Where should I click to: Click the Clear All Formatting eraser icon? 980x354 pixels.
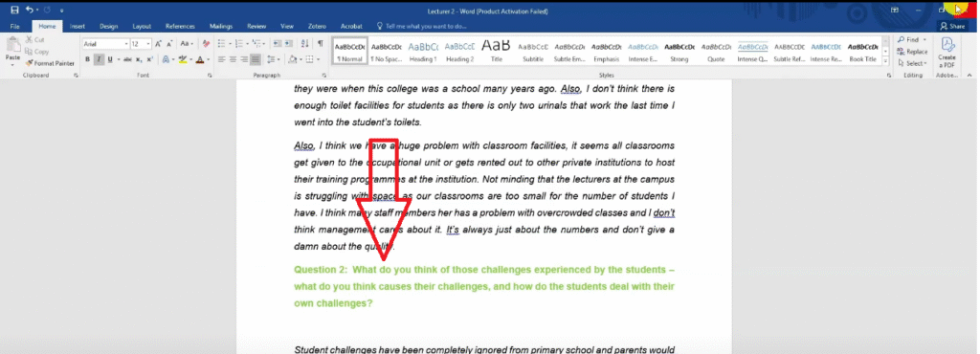click(207, 44)
